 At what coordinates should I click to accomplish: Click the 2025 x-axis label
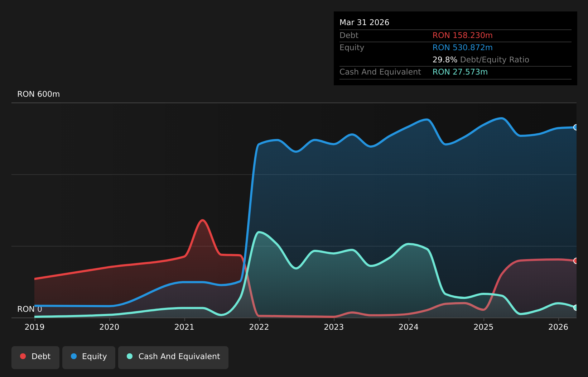pyautogui.click(x=483, y=327)
